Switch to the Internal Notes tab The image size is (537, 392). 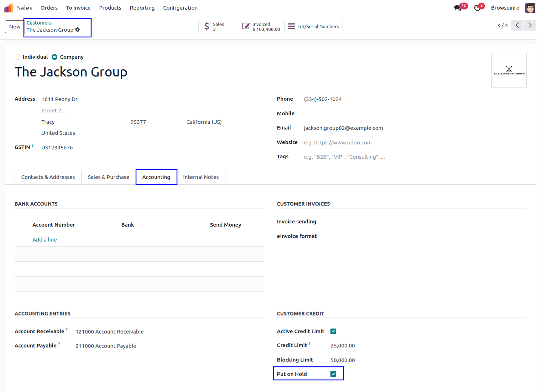pyautogui.click(x=201, y=177)
